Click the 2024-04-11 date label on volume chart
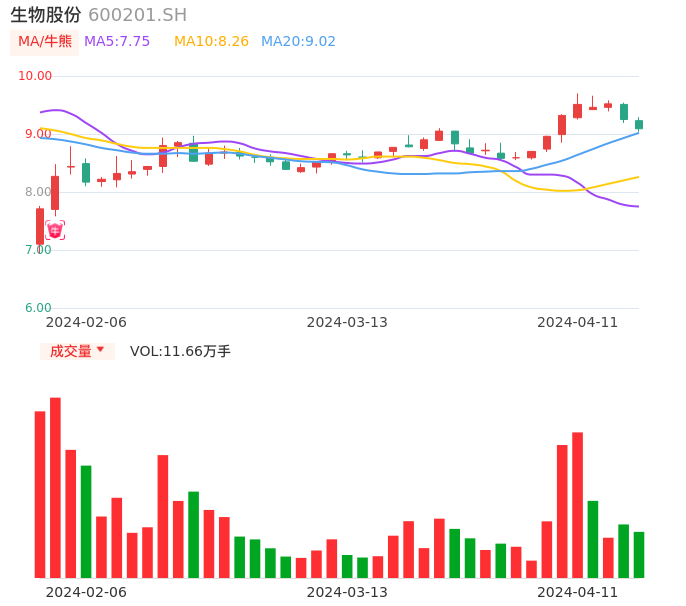Image resolution: width=686 pixels, height=606 pixels. point(578,592)
